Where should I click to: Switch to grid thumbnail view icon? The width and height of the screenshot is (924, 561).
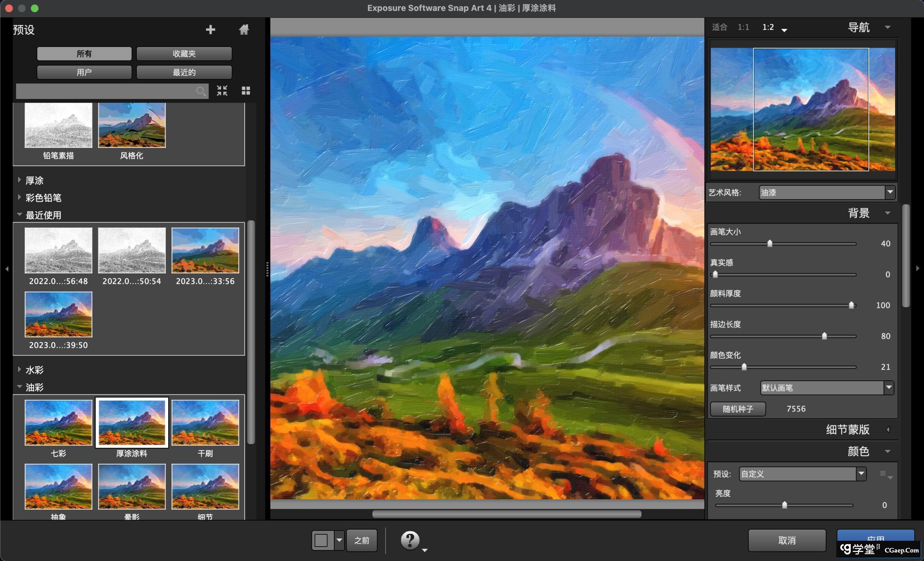click(x=246, y=90)
